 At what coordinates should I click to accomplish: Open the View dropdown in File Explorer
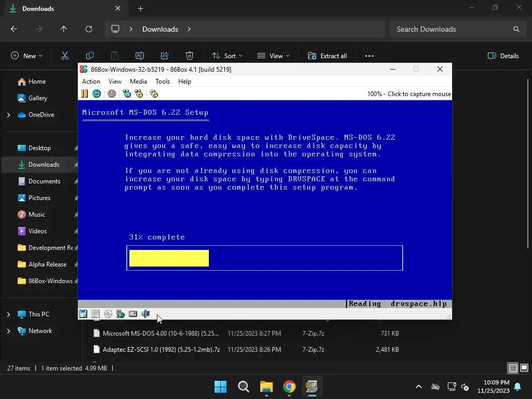(273, 56)
